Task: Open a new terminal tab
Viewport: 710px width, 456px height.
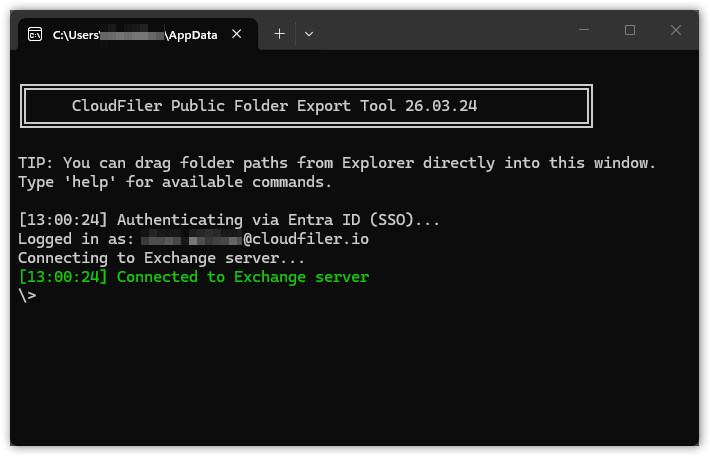Action: coord(279,34)
